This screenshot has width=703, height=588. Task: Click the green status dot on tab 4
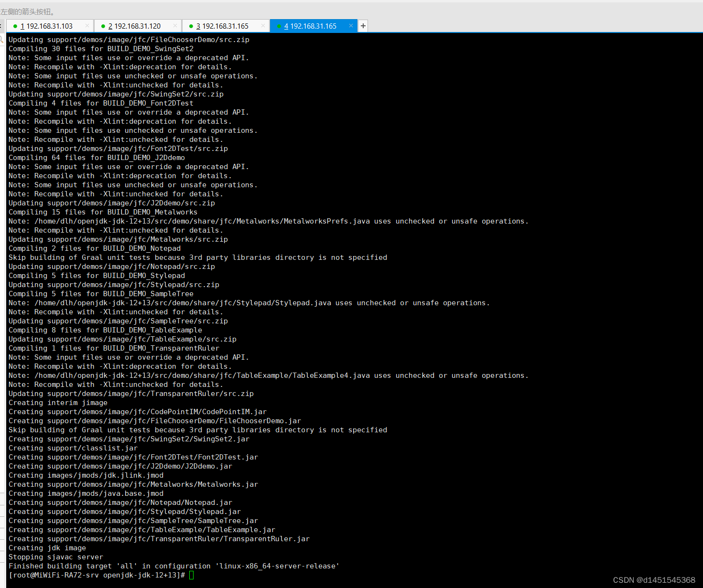(x=279, y=26)
